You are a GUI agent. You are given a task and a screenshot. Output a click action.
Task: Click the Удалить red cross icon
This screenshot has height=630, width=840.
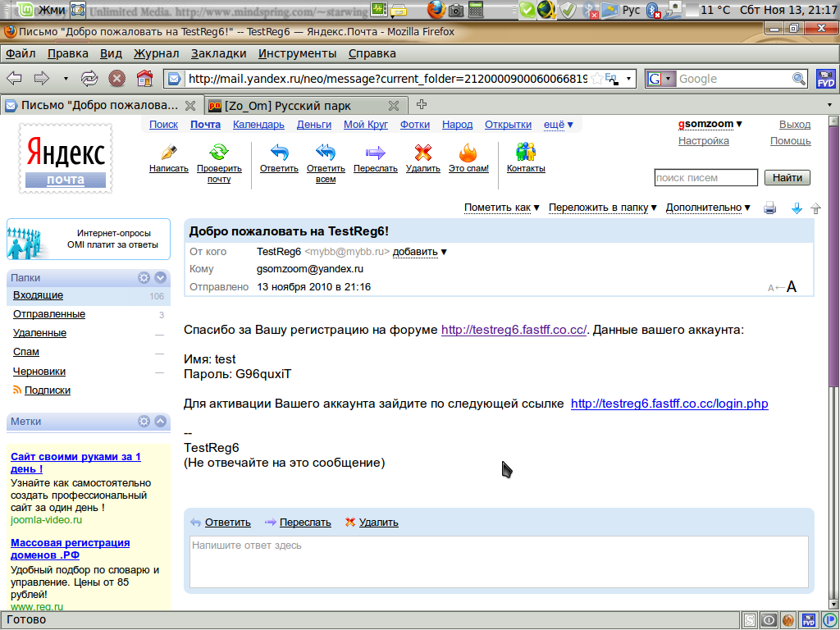coord(422,152)
